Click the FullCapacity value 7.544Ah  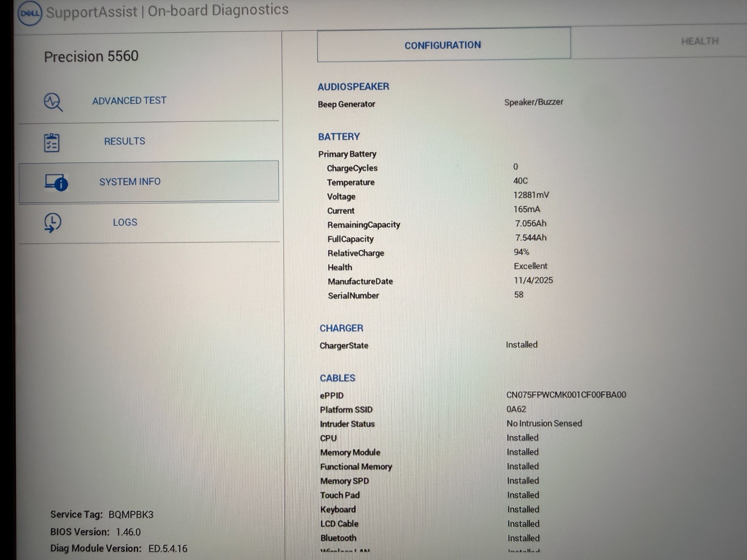(x=530, y=238)
